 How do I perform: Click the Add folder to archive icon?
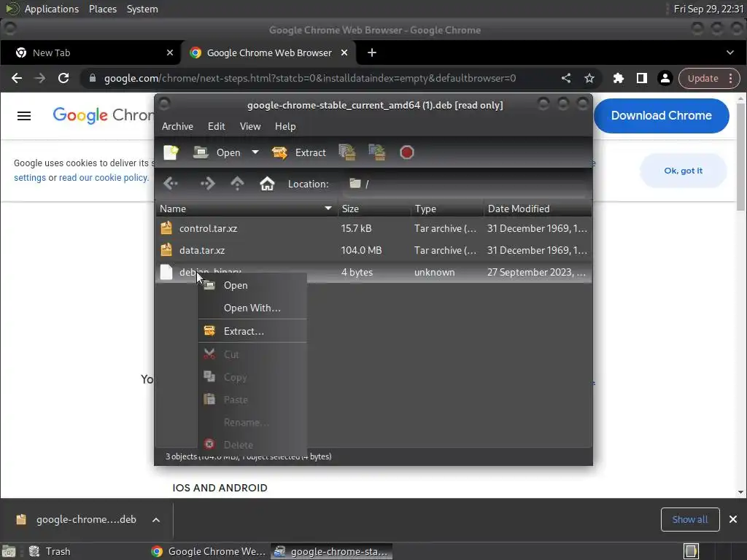(377, 152)
